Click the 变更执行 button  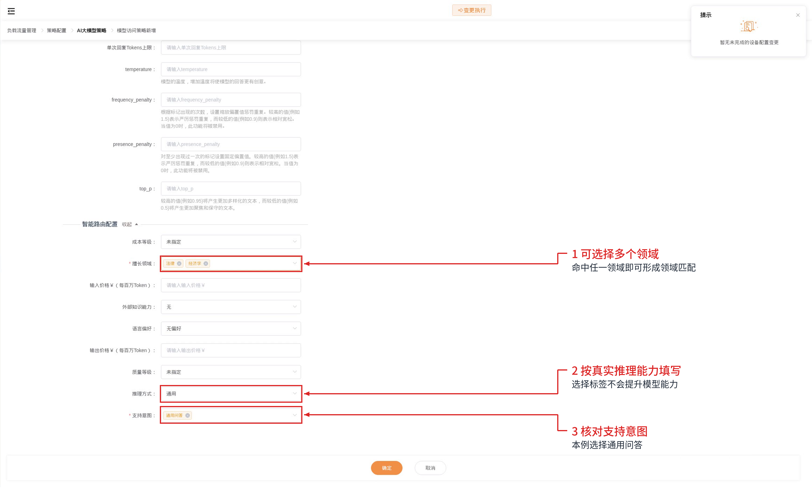click(x=471, y=10)
